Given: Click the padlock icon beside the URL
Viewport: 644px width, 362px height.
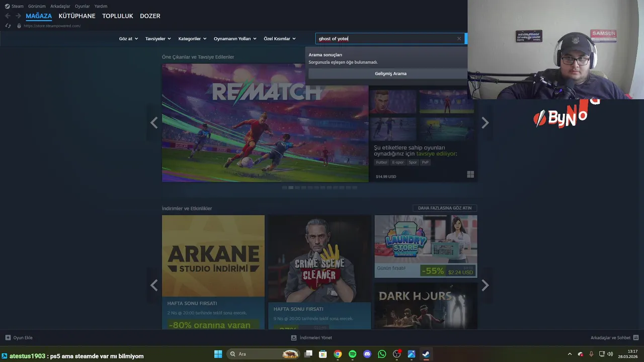Looking at the screenshot, I should (x=19, y=26).
